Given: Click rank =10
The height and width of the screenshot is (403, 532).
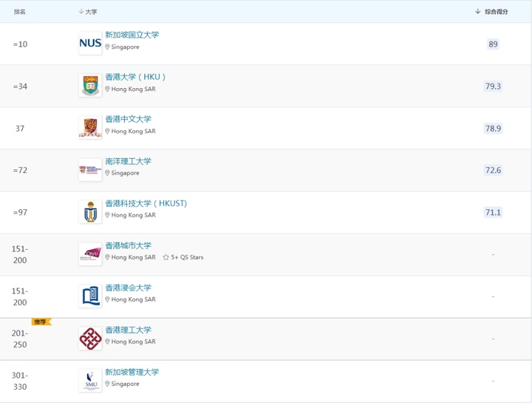Looking at the screenshot, I should pos(20,44).
